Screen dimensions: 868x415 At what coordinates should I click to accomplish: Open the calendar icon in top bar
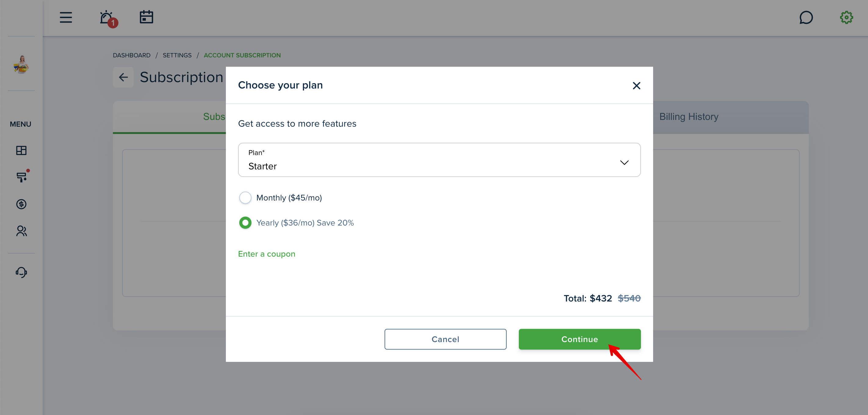pos(146,17)
